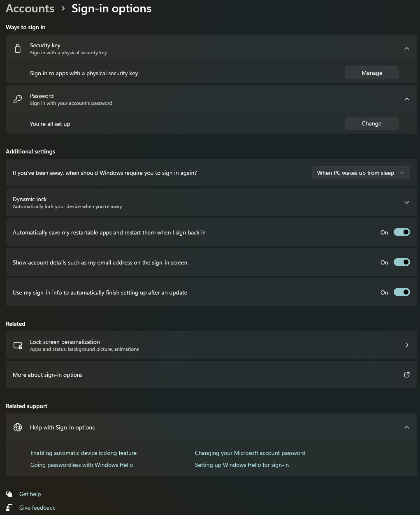Click the Get help icon
The height and width of the screenshot is (515, 420).
(9, 494)
